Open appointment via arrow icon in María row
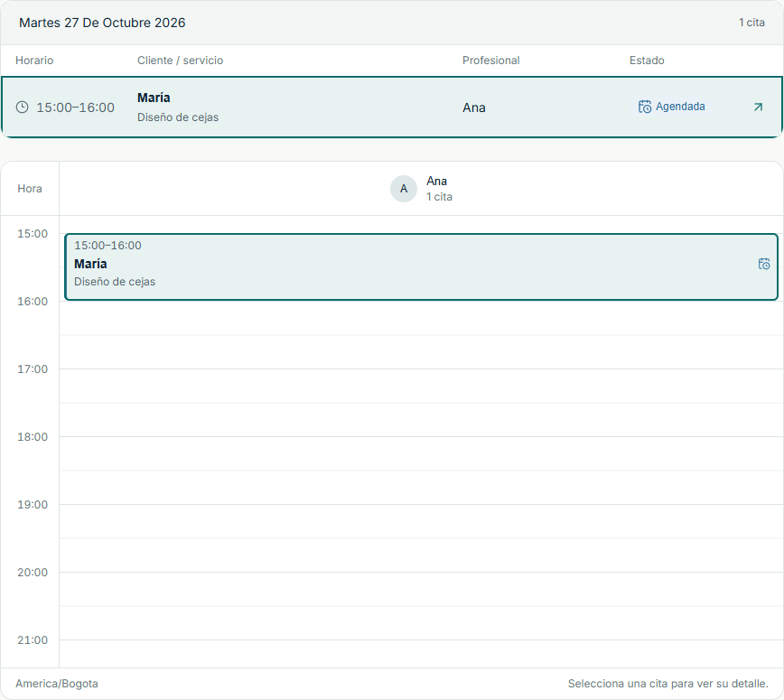Screen dimensions: 784x700 pos(758,107)
